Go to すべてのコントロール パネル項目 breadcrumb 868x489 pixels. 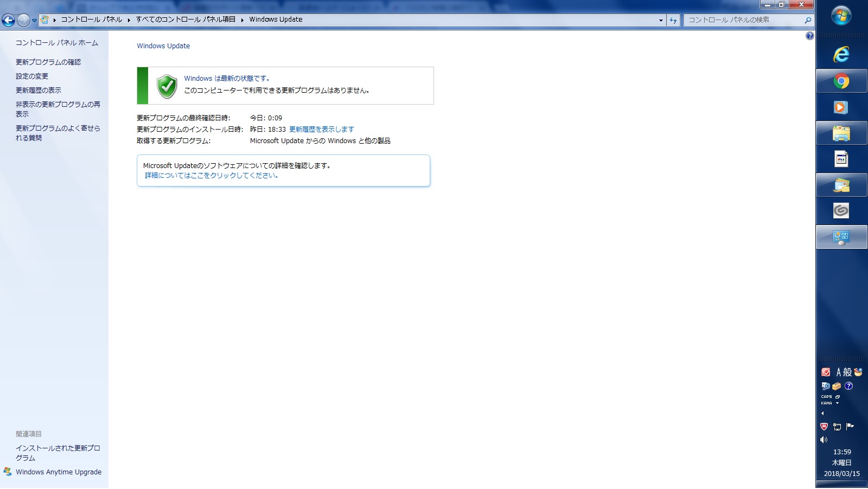[x=186, y=20]
